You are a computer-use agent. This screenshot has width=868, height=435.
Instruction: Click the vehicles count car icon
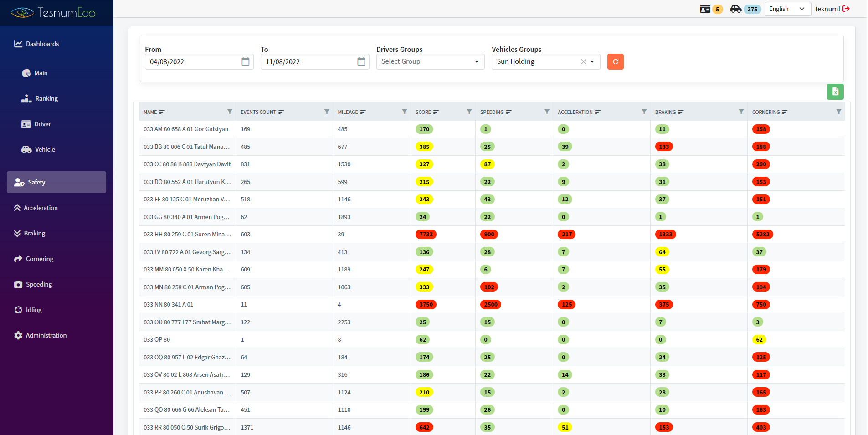tap(735, 9)
